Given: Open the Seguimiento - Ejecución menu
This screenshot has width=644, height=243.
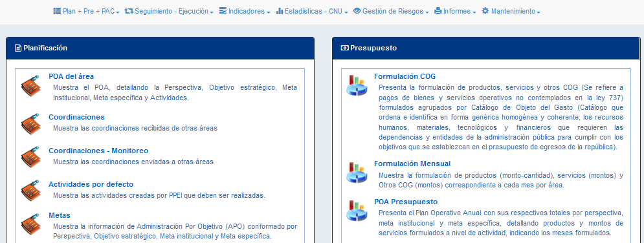Looking at the screenshot, I should point(169,12).
